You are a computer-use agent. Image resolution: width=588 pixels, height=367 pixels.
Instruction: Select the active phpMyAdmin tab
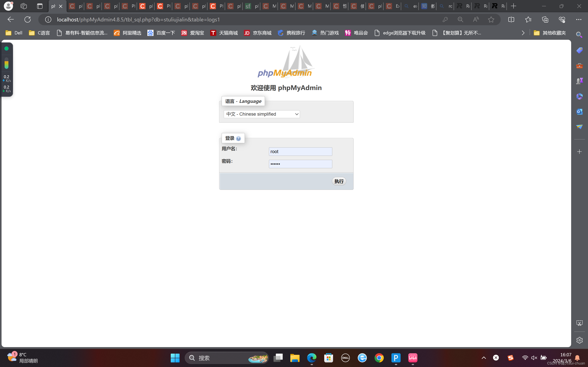coord(54,6)
